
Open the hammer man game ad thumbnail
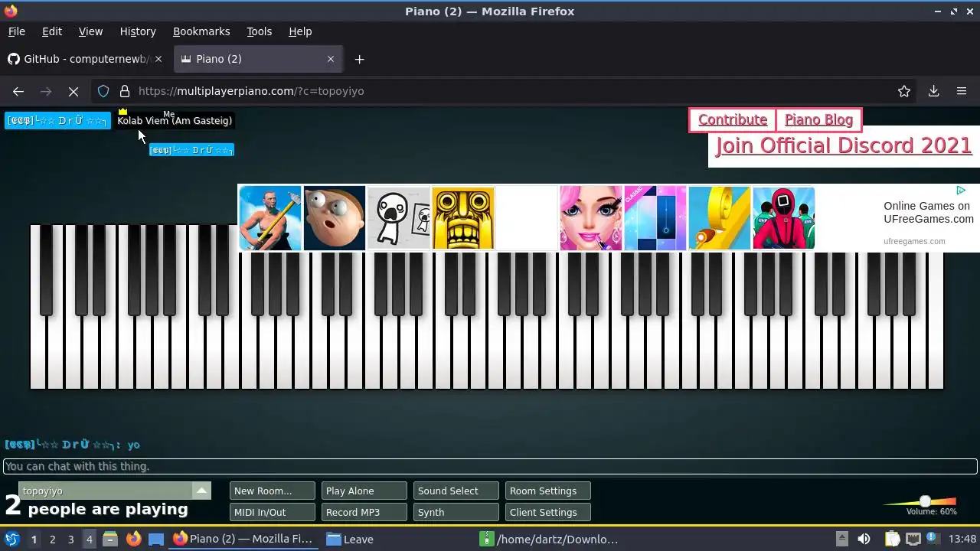pos(270,218)
